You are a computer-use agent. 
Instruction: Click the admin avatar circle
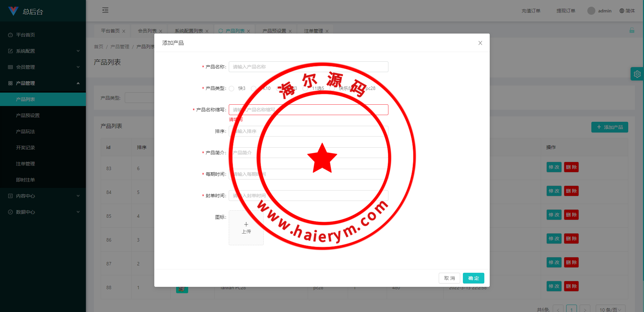(591, 11)
